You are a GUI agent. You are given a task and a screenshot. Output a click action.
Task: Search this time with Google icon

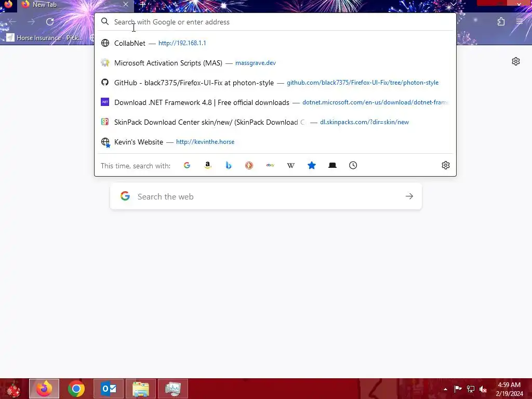187,165
